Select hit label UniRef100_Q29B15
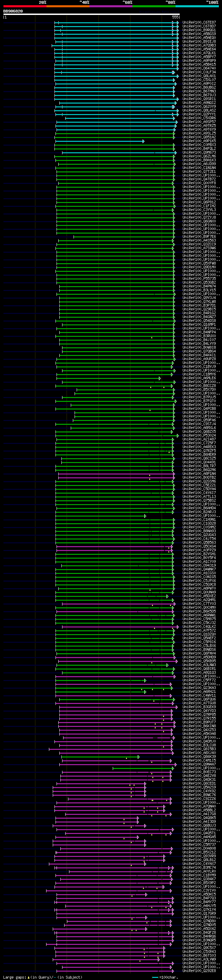Image resolution: width=222 pixels, height=980 pixels. click(199, 309)
